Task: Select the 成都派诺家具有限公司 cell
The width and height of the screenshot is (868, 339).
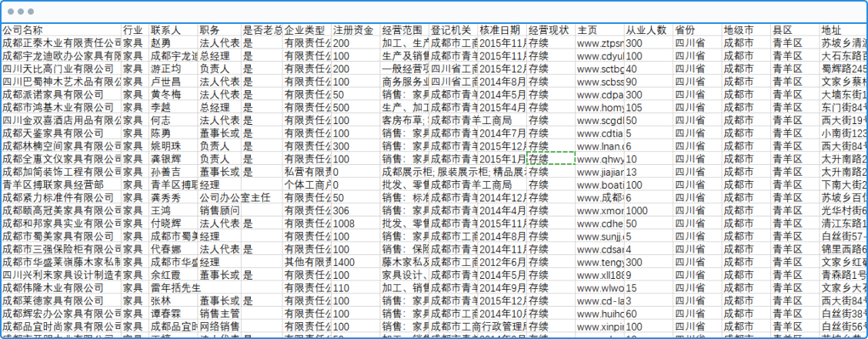Action: [62, 95]
